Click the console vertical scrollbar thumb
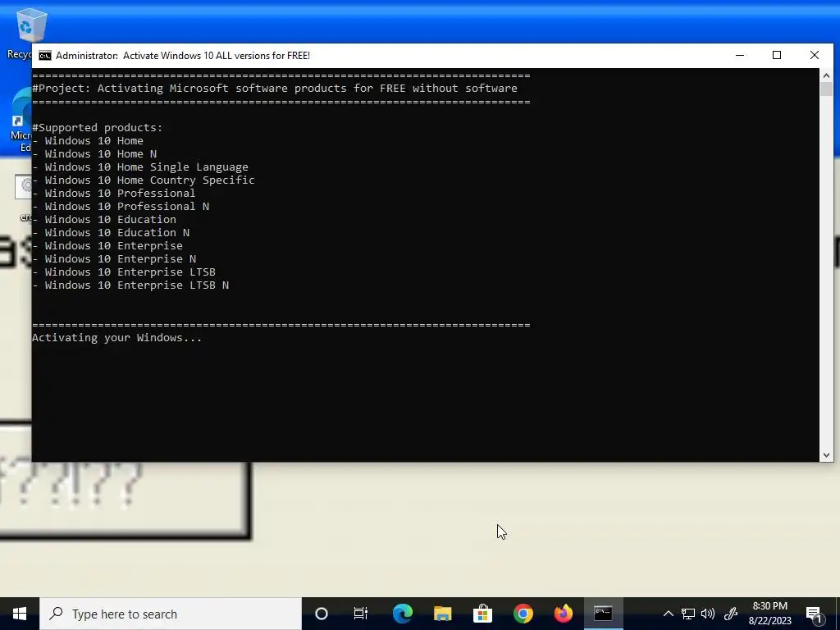Screen dimensions: 840x630 tap(826, 89)
